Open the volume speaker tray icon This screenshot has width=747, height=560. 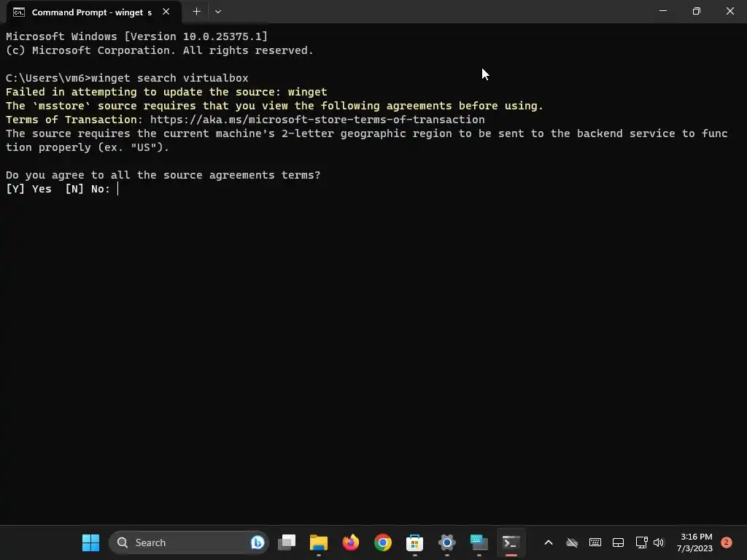click(659, 542)
